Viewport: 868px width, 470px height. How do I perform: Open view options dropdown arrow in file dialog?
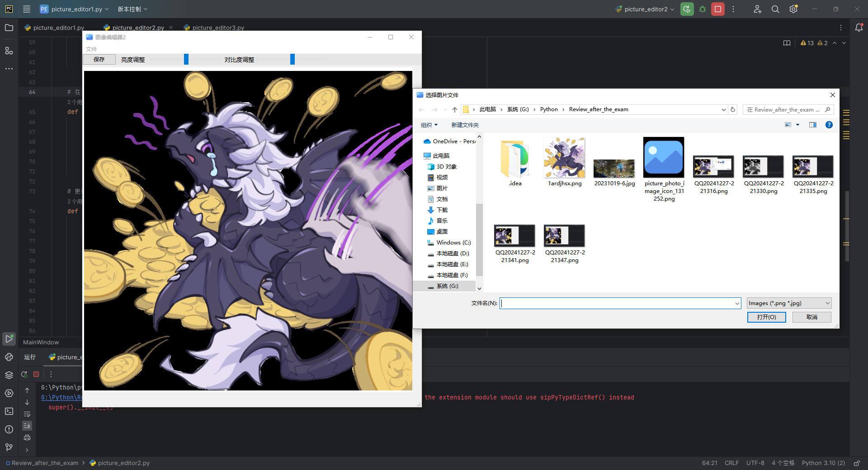pyautogui.click(x=797, y=125)
